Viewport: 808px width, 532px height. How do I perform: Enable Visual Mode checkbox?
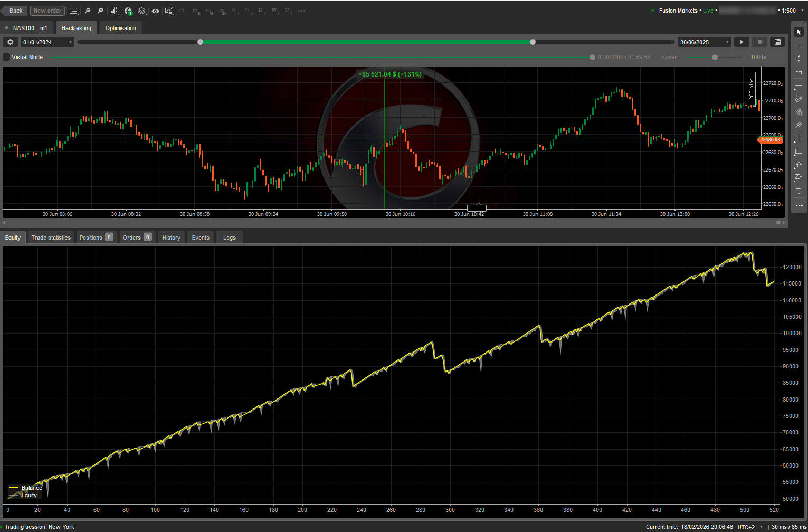point(5,57)
